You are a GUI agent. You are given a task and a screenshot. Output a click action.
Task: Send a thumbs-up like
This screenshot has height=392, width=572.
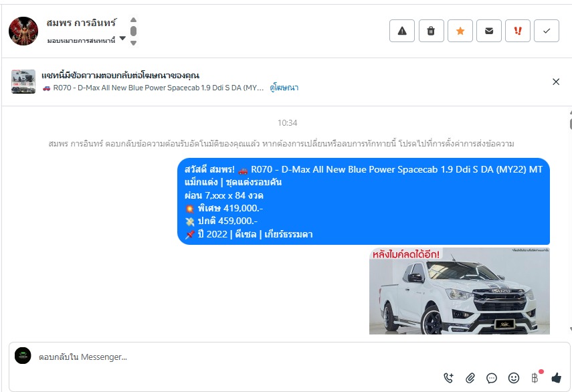point(557,378)
